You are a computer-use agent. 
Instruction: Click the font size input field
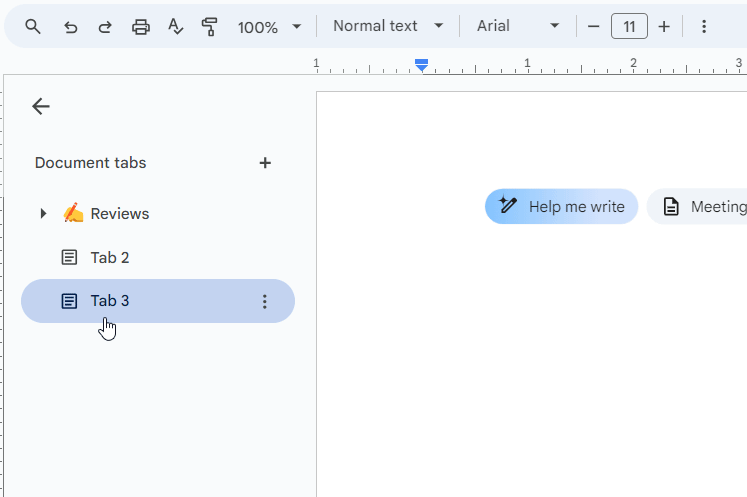(x=629, y=27)
